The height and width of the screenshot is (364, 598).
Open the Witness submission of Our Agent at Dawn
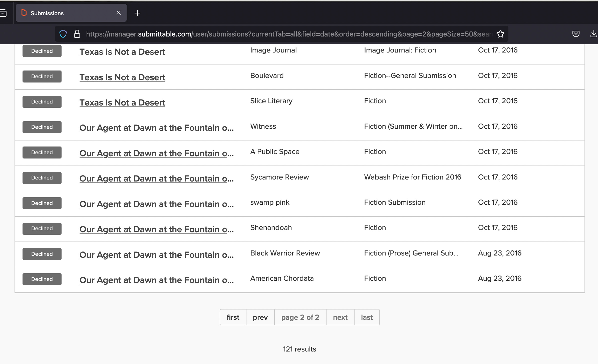tap(156, 128)
